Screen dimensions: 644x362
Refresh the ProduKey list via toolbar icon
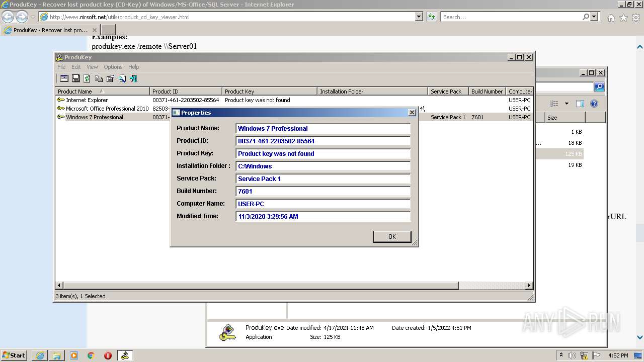coord(87,78)
